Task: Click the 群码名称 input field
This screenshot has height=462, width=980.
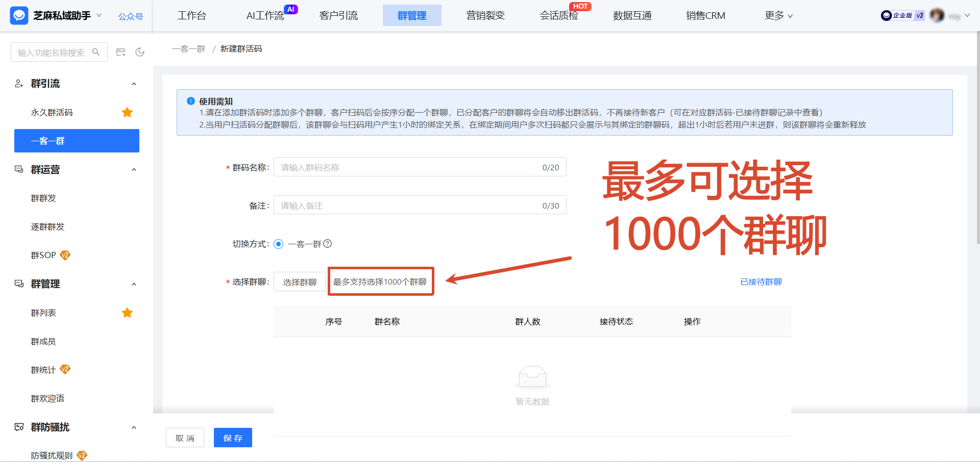Action: click(419, 167)
